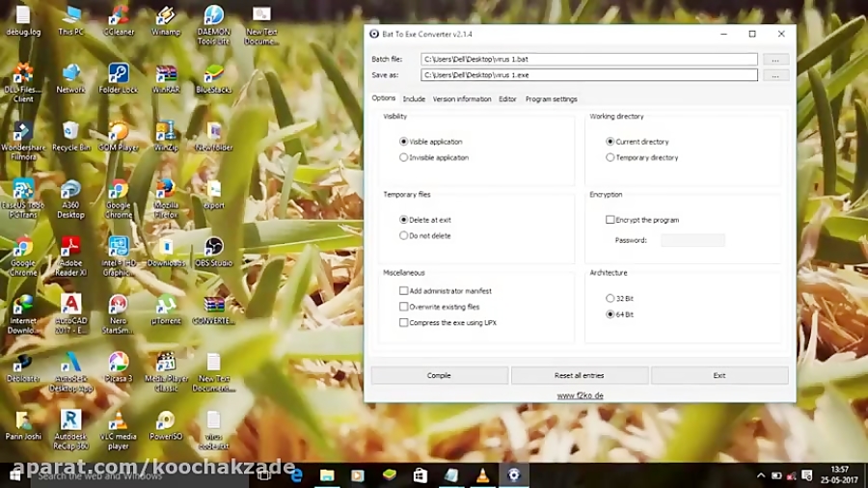Select Invisible application radio button

434,158
